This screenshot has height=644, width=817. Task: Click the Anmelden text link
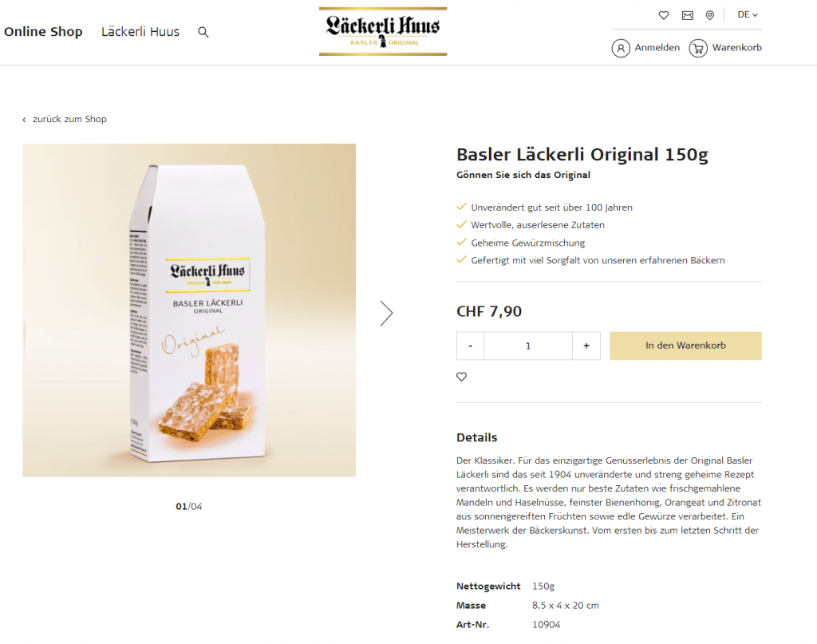(657, 48)
